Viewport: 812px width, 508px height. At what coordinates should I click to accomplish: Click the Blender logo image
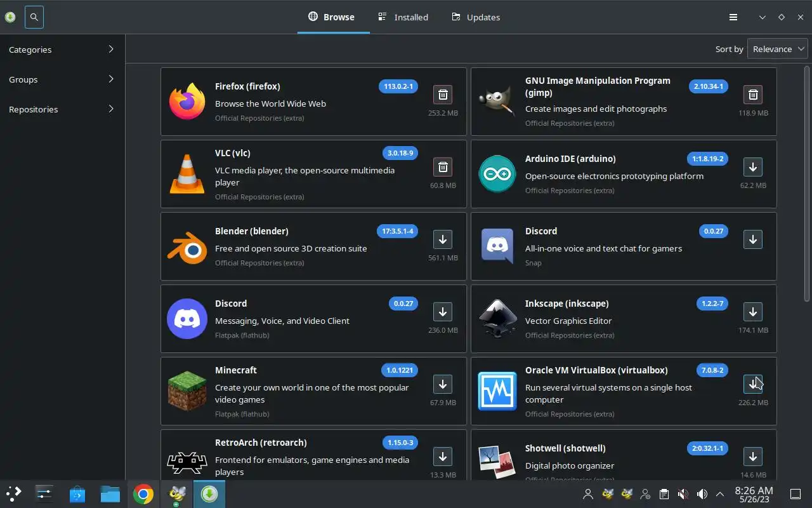[x=187, y=246]
